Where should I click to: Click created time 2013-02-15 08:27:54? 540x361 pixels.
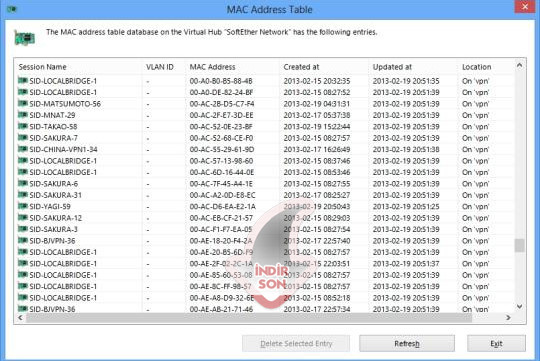point(317,229)
